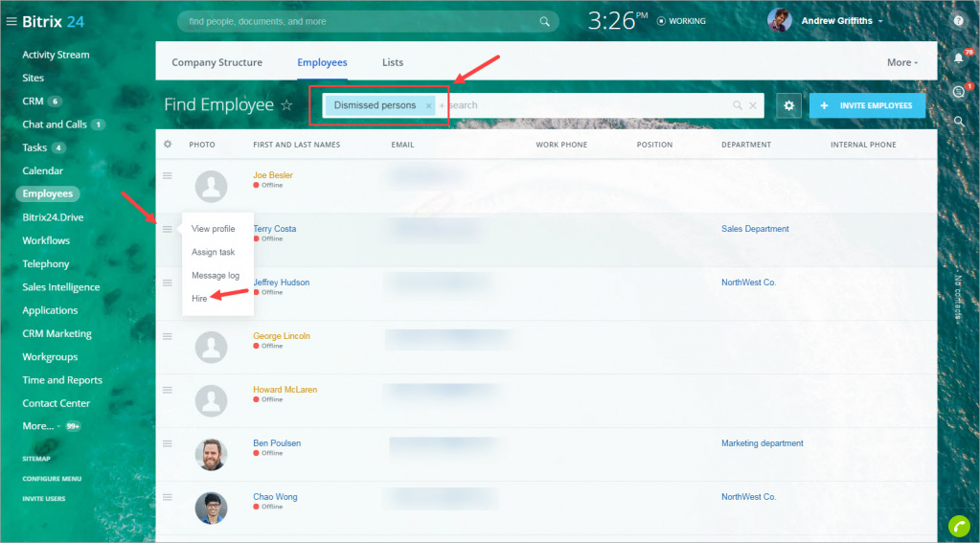980x543 pixels.
Task: Open the Marketing department link
Action: [763, 443]
